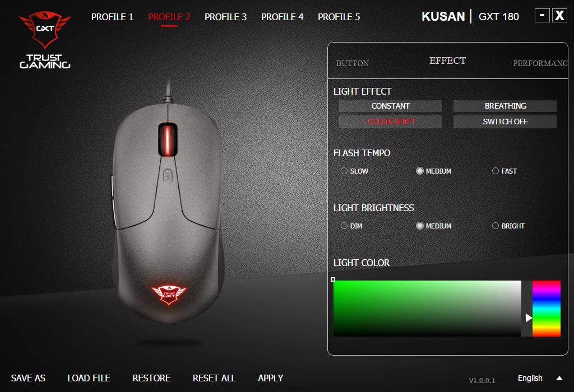
Task: Click the color picker square cursor
Action: [x=333, y=279]
